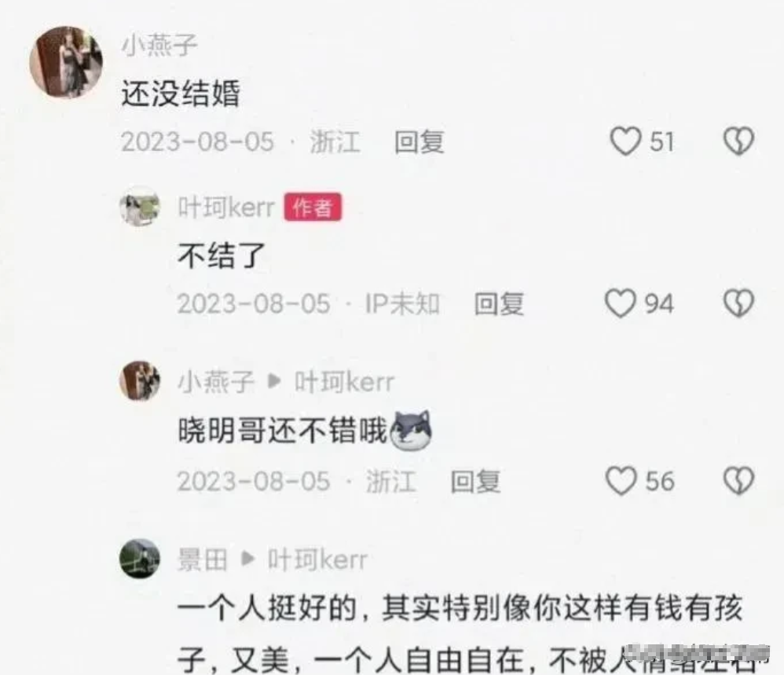The height and width of the screenshot is (675, 784).
Task: Open 景田 username link
Action: tap(203, 559)
